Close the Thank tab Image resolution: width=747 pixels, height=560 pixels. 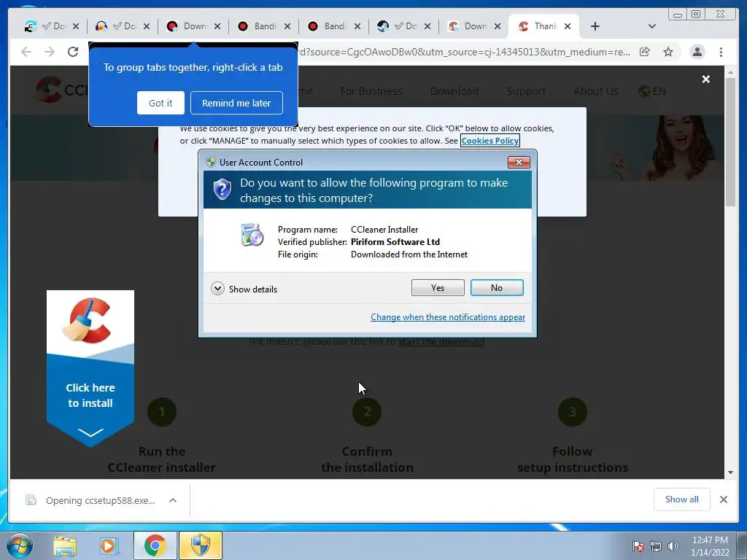pos(568,26)
